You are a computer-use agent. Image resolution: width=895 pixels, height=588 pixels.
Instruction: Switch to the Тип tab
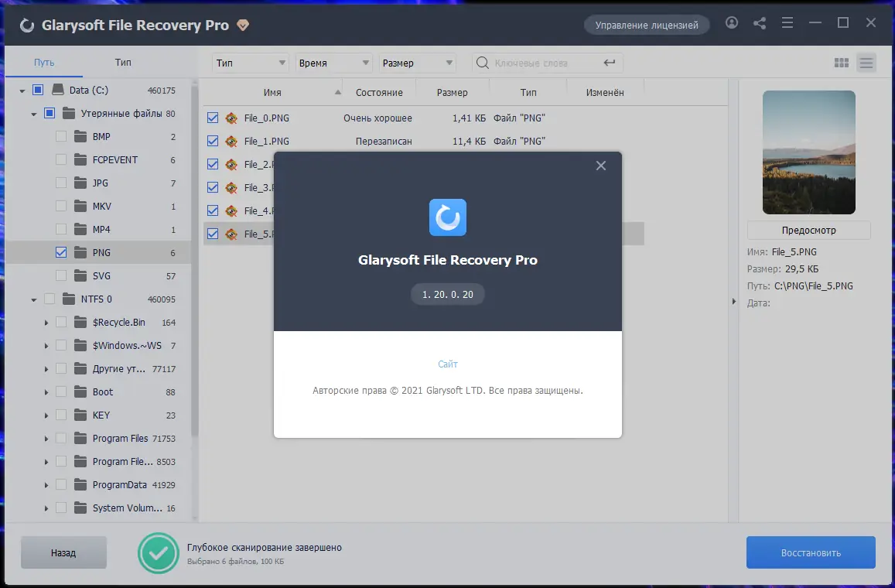tap(123, 62)
